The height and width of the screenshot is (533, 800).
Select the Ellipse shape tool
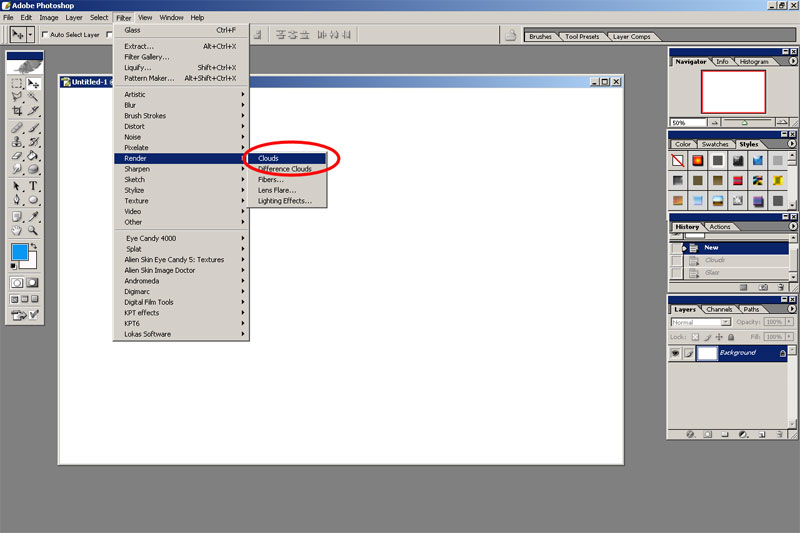pos(33,200)
